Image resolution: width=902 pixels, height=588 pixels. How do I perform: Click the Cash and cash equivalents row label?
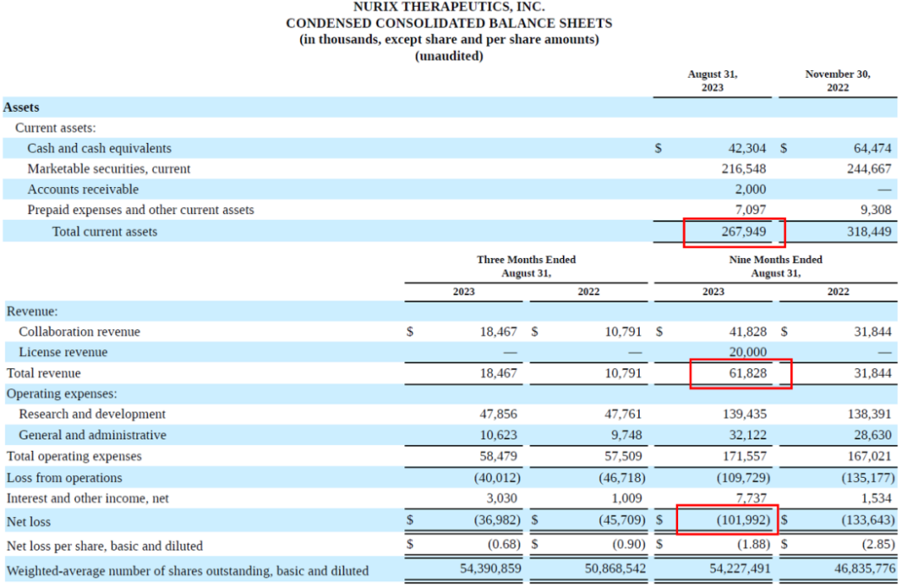[99, 149]
